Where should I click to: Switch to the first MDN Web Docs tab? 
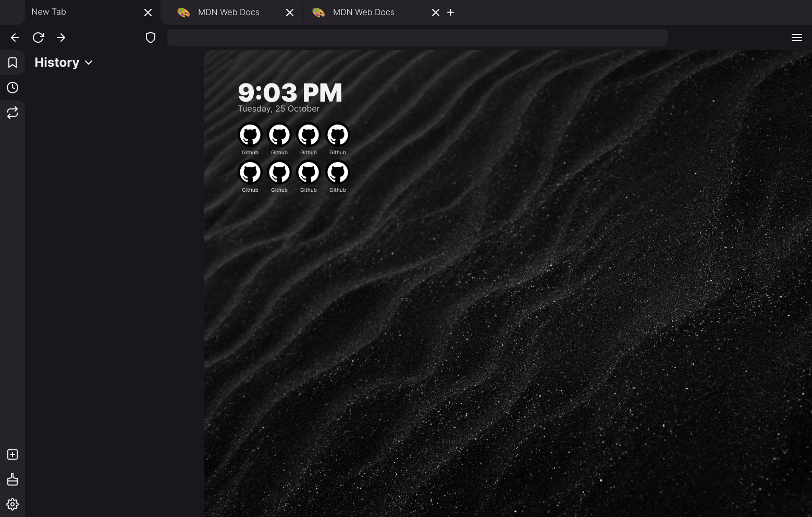click(228, 12)
